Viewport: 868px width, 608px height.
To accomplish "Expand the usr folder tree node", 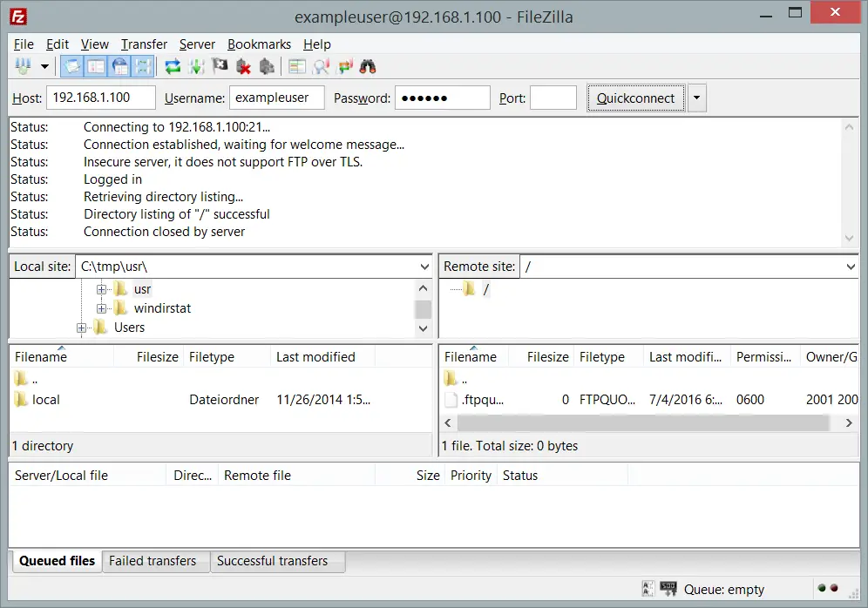I will click(x=101, y=289).
